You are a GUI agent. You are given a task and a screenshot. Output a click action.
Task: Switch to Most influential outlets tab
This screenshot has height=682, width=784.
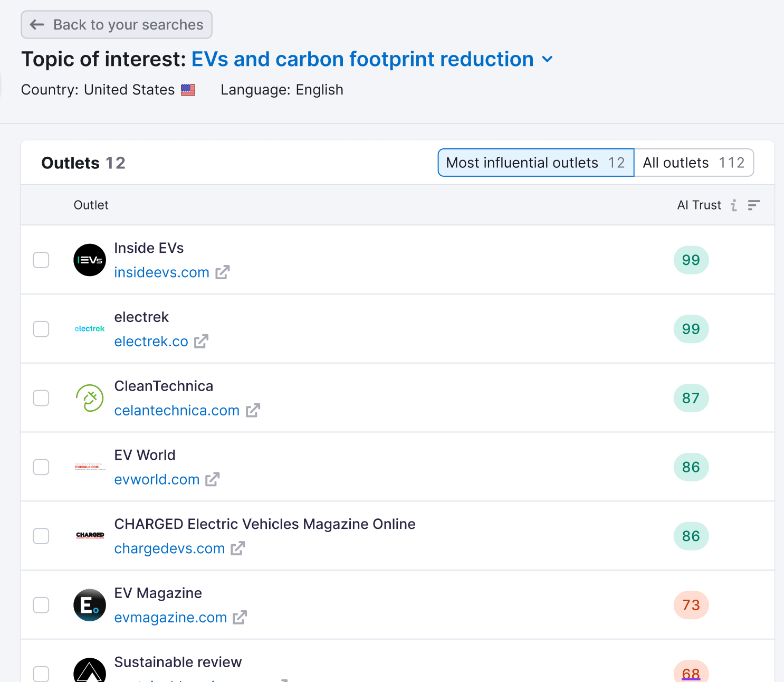536,163
